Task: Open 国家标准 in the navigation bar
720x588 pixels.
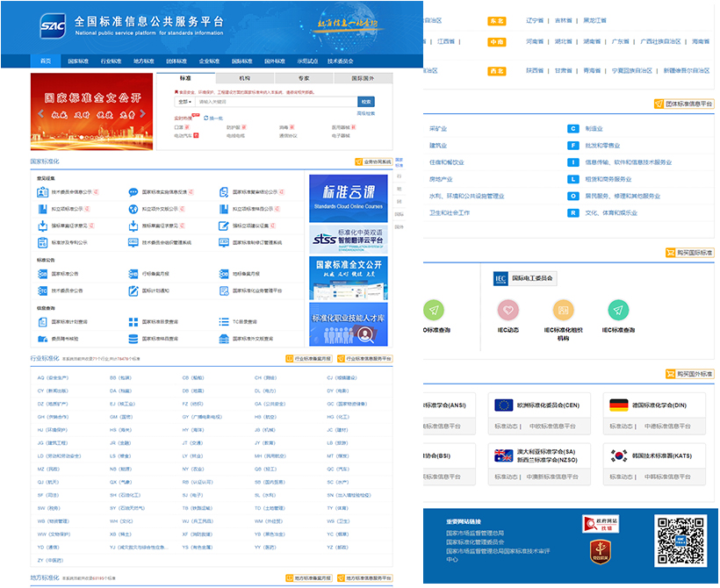Action: (78, 61)
